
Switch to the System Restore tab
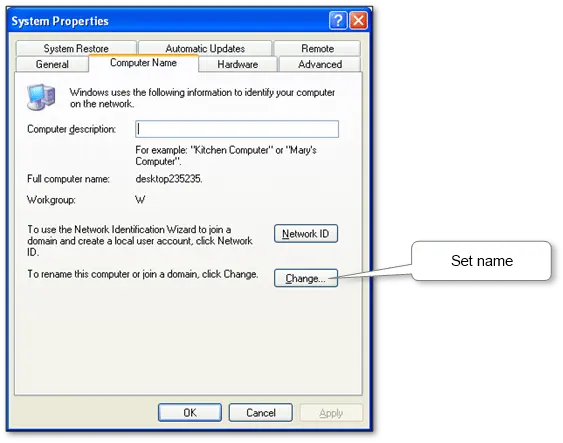(x=76, y=48)
